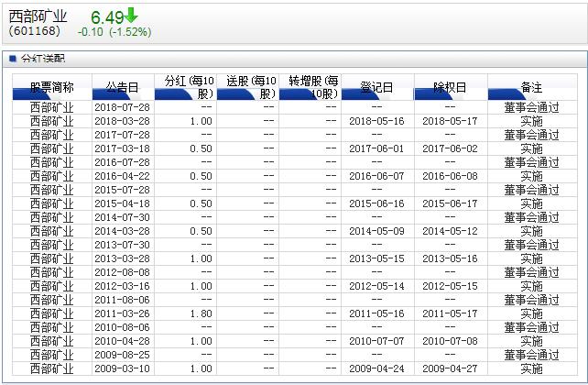Select announcement date 2016-07-28

[x=122, y=162]
